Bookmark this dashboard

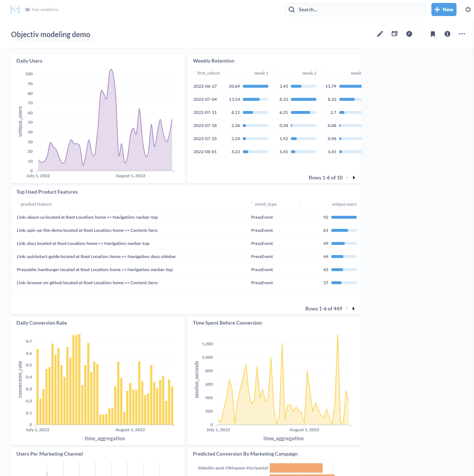tap(433, 34)
